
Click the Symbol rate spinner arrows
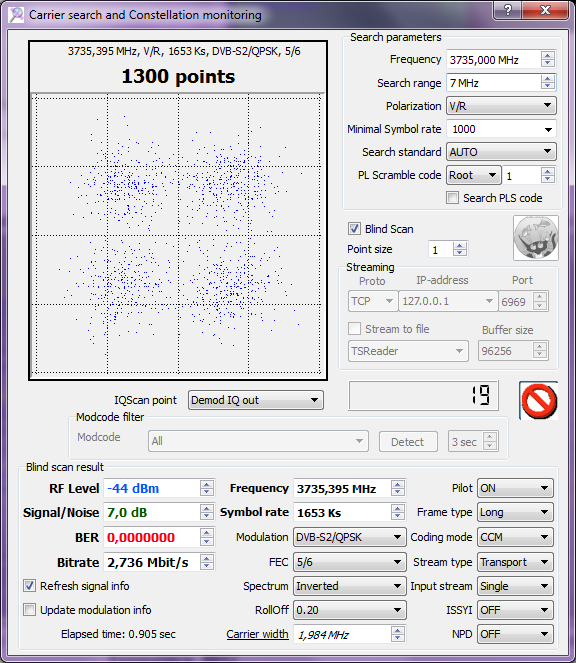(x=398, y=512)
